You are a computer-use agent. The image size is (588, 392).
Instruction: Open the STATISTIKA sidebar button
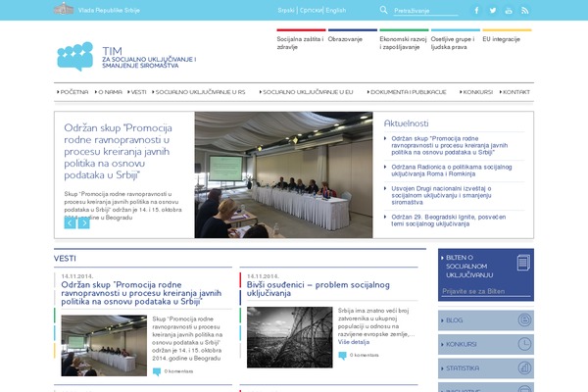[486, 368]
